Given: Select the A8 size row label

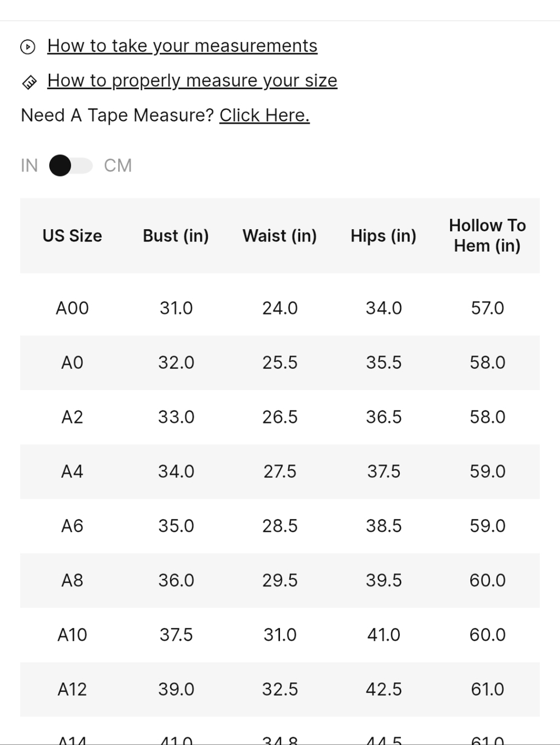Looking at the screenshot, I should tap(72, 580).
